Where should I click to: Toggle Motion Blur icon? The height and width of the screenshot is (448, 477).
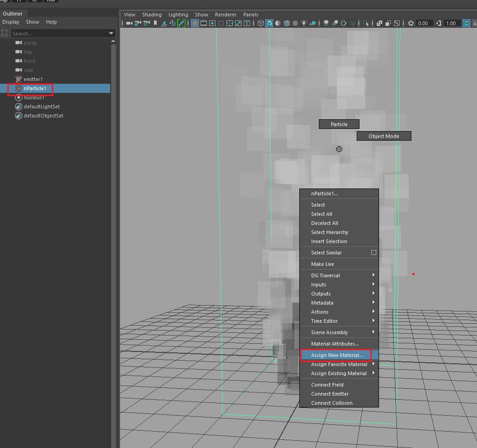(x=335, y=23)
